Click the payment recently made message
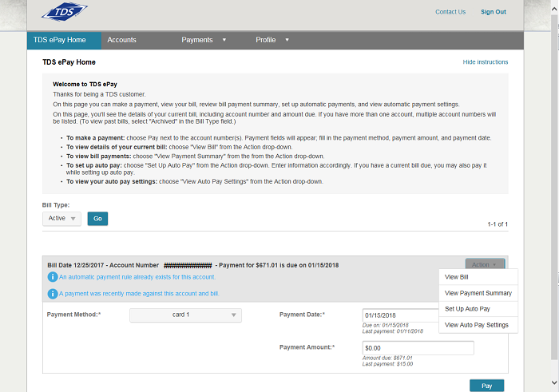Viewport: 559px width, 392px height. [x=139, y=294]
